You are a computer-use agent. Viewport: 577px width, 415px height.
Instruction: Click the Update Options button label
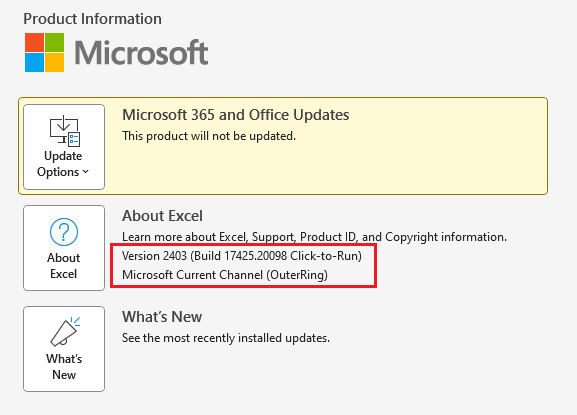(x=63, y=164)
